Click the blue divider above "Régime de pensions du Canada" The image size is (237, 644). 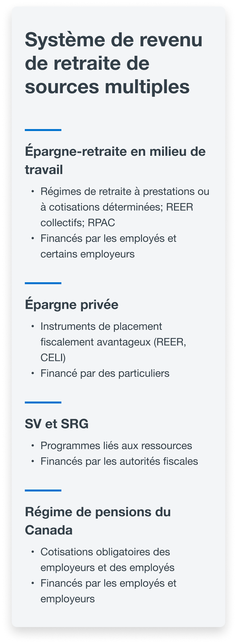[43, 490]
